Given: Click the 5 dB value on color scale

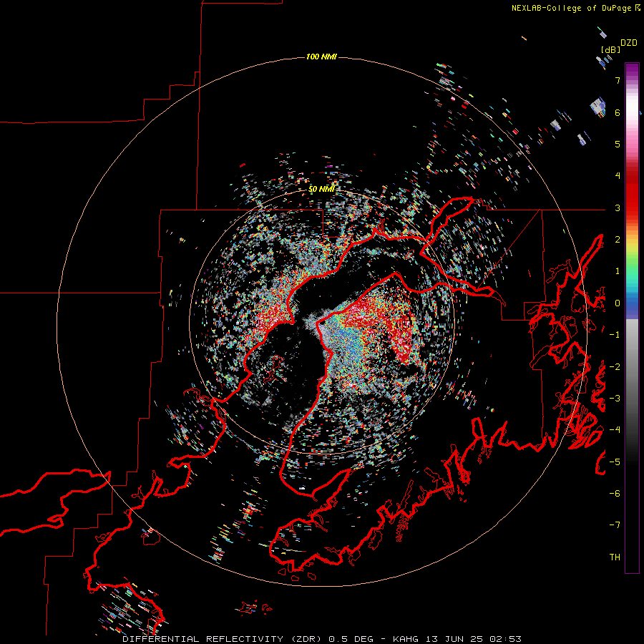Looking at the screenshot, I should coord(618,144).
